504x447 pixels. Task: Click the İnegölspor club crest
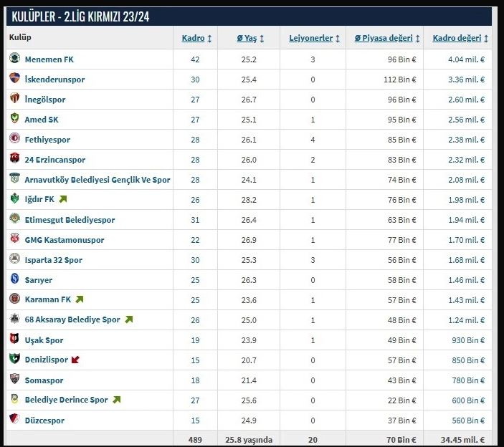14,98
